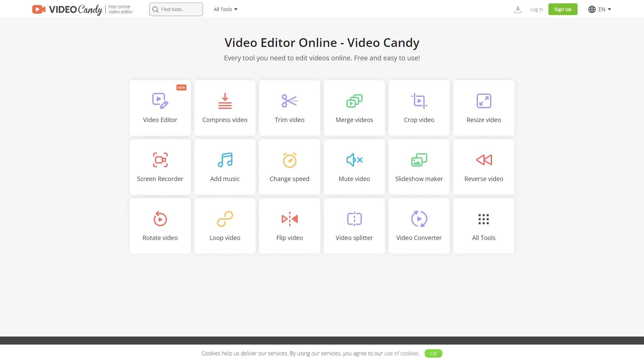Click the Reverse video rewind icon
The width and height of the screenshot is (644, 362).
(x=483, y=160)
